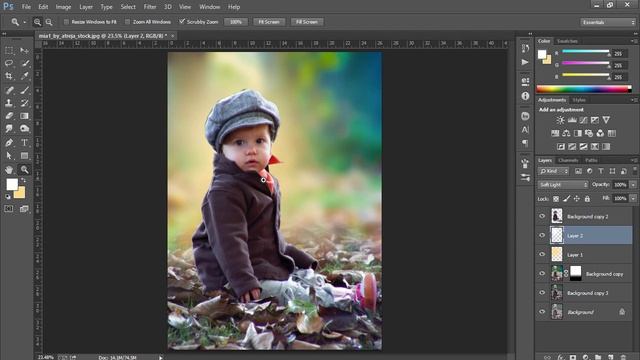
Task: Open the Zoom tool preset picker arrow
Action: [24, 22]
